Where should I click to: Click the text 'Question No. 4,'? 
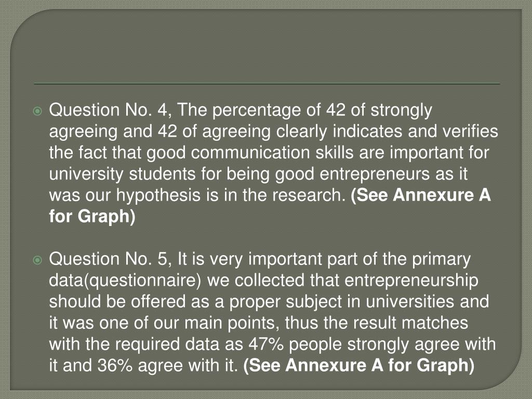click(110, 110)
